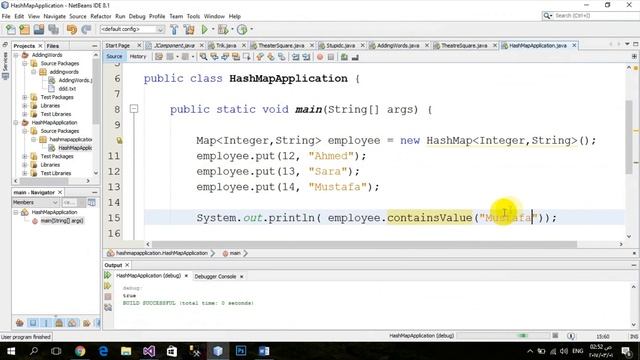
Task: Collapse the main method code fold
Action: point(134,109)
